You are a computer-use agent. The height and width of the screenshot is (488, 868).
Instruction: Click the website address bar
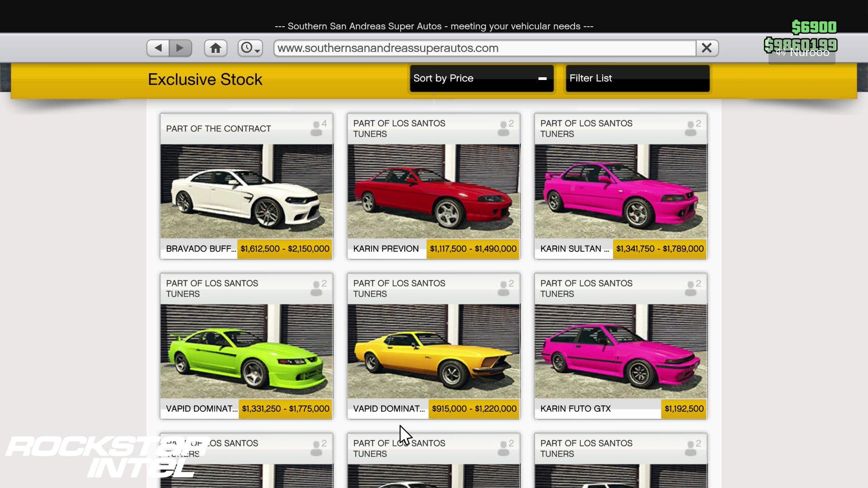pos(485,48)
